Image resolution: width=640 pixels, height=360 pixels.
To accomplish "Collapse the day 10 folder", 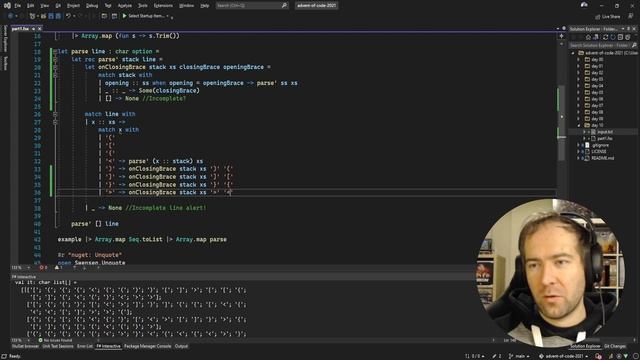I will point(578,125).
